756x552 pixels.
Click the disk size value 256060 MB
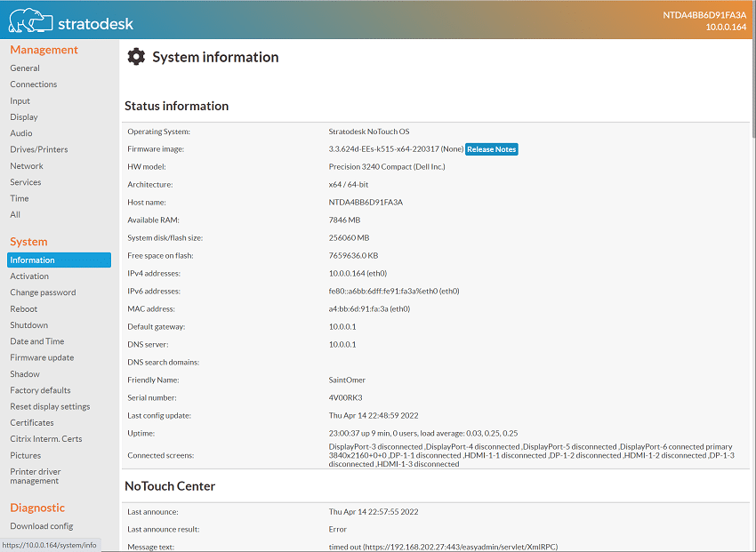pos(349,238)
